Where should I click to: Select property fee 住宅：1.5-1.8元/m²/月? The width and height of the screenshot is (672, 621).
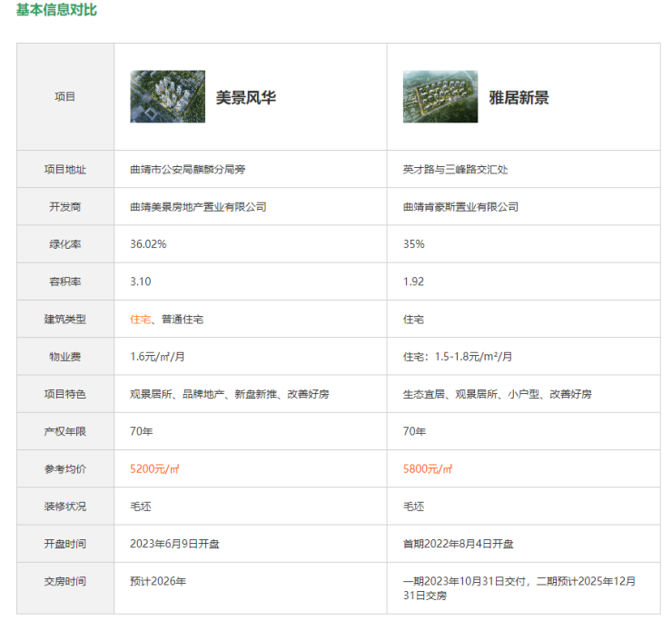point(458,357)
